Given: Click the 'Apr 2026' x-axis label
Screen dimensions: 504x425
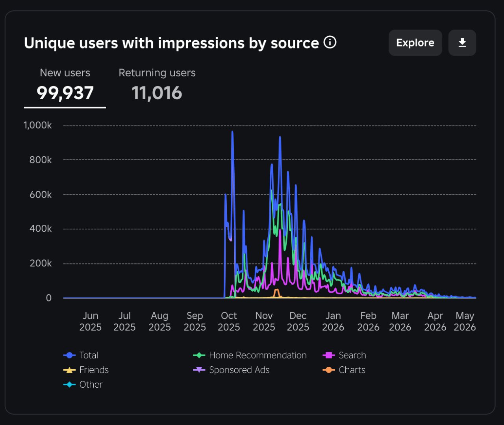Looking at the screenshot, I should 435,322.
